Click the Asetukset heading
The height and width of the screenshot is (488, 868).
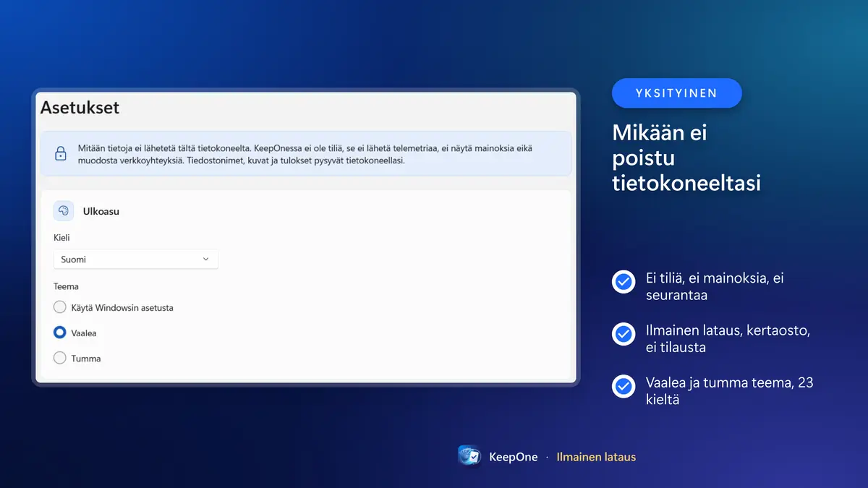[x=80, y=108]
